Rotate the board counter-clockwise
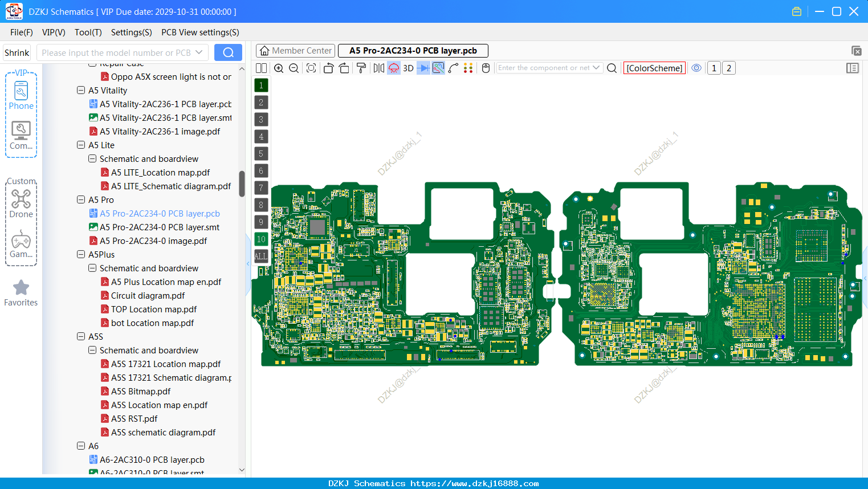This screenshot has height=489, width=868. [328, 68]
